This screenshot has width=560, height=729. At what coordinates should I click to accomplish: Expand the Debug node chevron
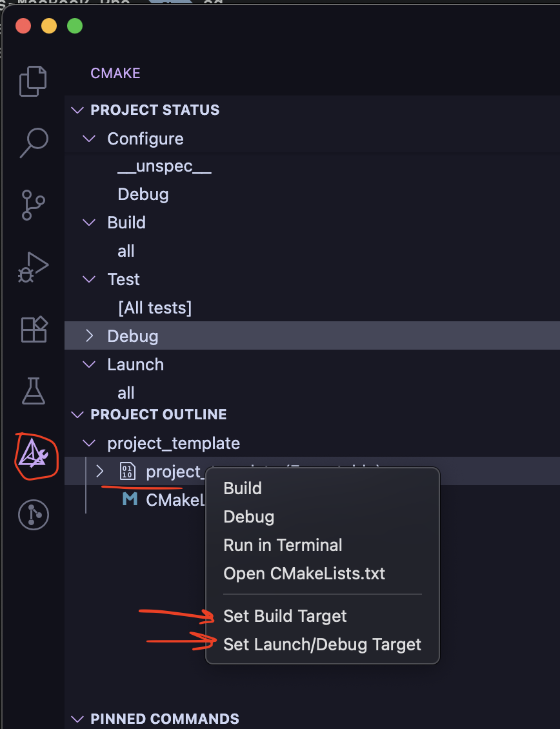click(90, 335)
